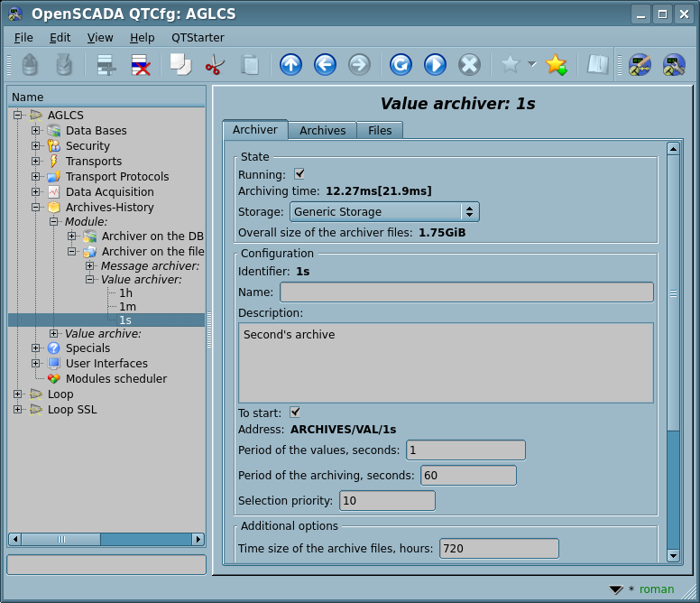This screenshot has height=603, width=700.
Task: Click the Add item toolbar icon
Action: coord(106,64)
